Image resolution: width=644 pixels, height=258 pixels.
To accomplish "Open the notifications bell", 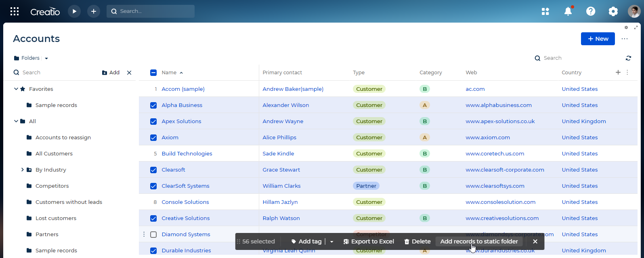I will click(x=568, y=11).
